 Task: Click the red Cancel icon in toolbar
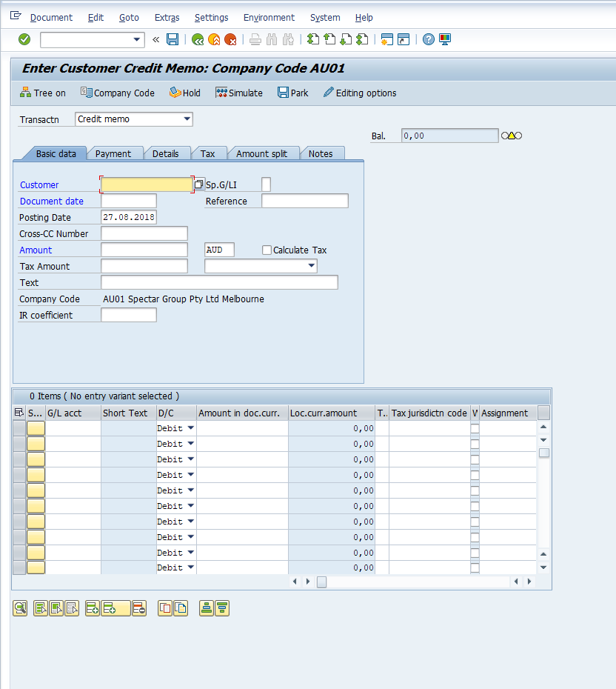(230, 39)
